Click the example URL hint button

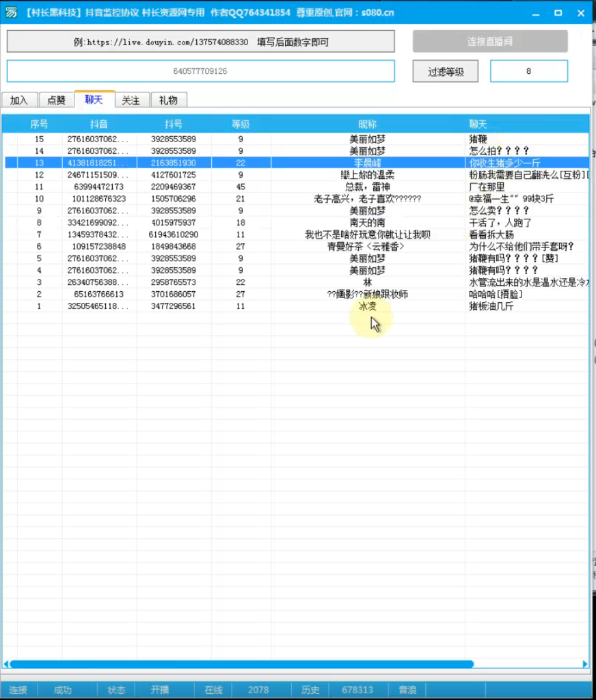click(200, 42)
